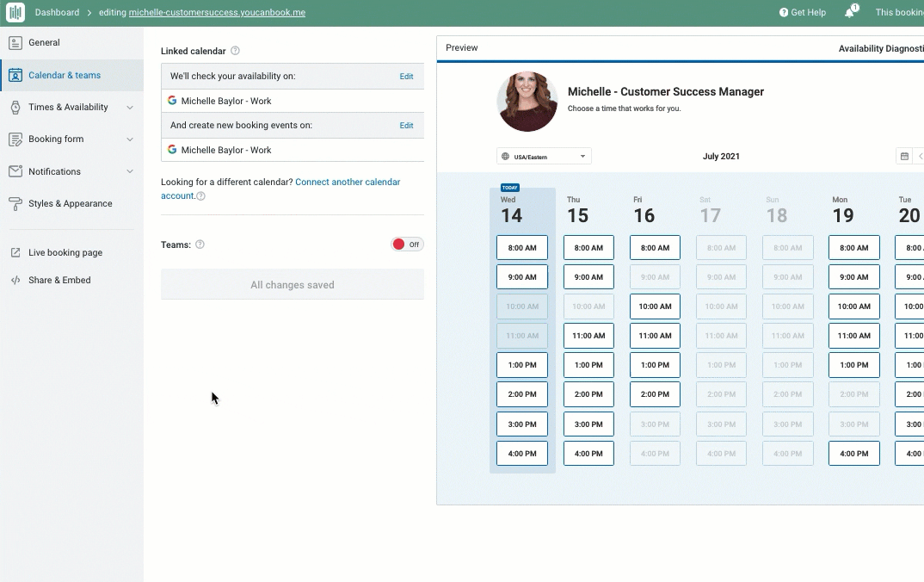Click the Times & Availability watch icon
924x582 pixels.
click(15, 108)
